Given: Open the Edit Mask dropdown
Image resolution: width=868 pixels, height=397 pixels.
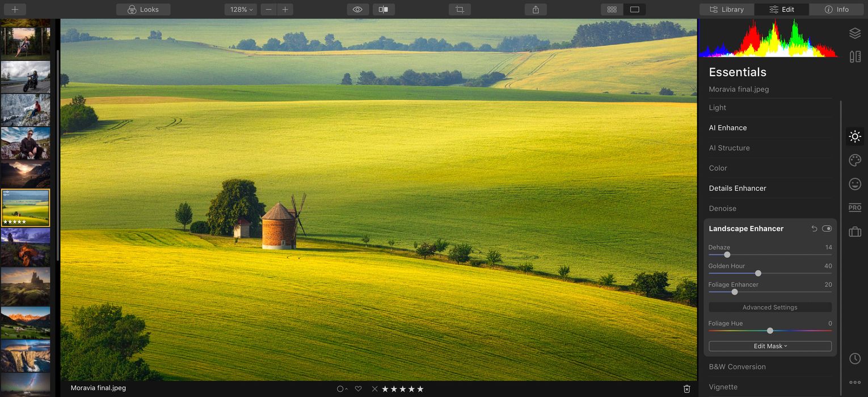Looking at the screenshot, I should point(770,346).
